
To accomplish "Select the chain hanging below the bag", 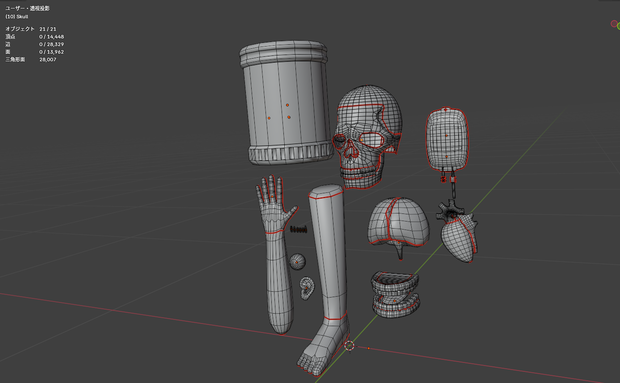I will tap(453, 189).
